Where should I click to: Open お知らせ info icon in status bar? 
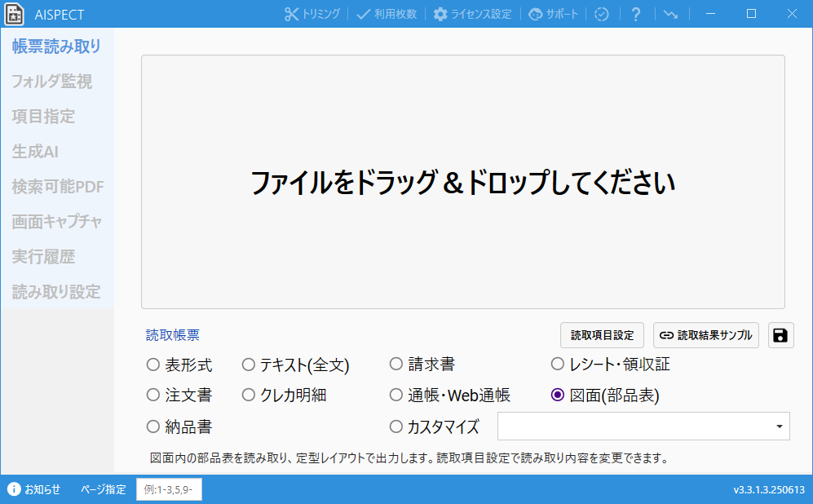click(14, 489)
